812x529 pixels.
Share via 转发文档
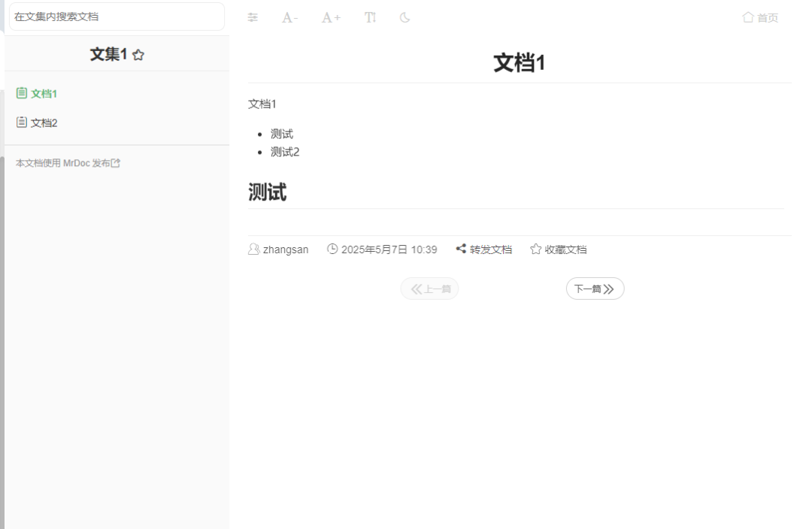click(x=483, y=249)
